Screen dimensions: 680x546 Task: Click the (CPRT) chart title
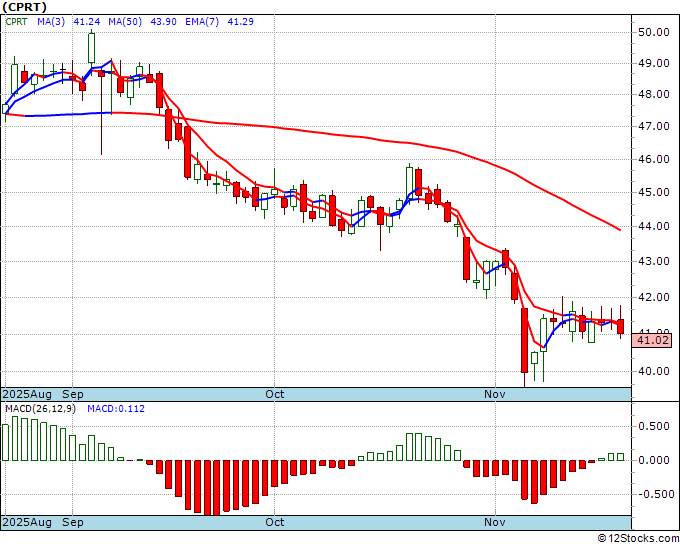pos(24,7)
